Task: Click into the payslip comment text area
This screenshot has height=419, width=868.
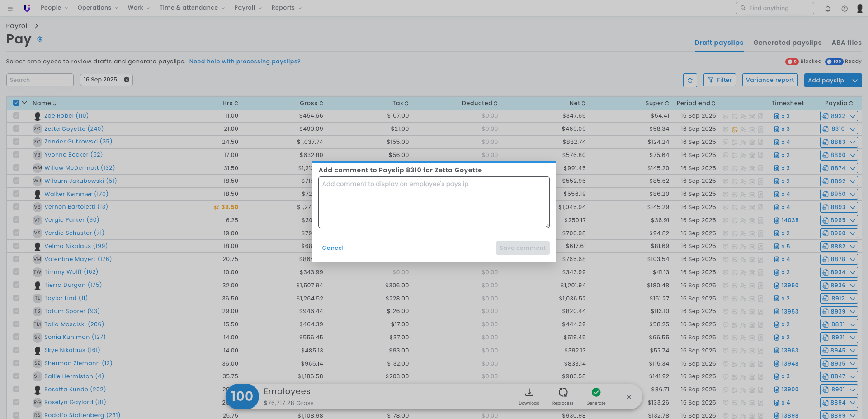Action: tap(434, 202)
